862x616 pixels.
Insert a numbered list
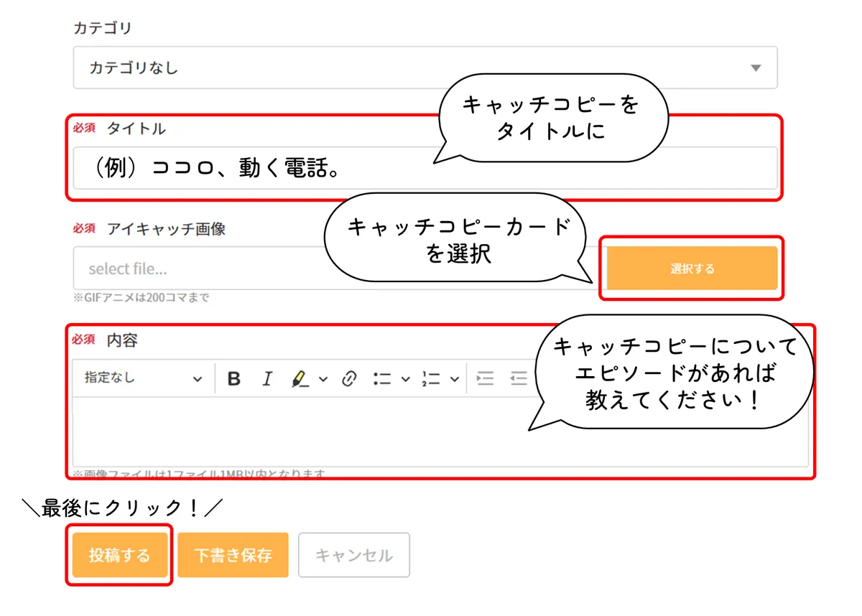[x=432, y=379]
